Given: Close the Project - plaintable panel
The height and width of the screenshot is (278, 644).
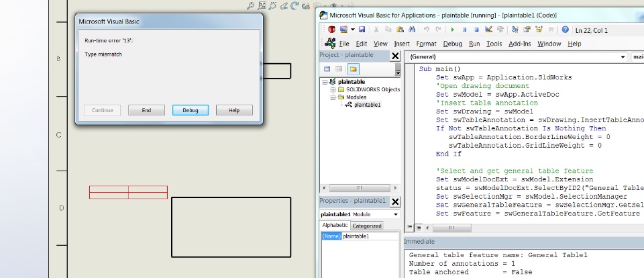Looking at the screenshot, I should tap(394, 56).
